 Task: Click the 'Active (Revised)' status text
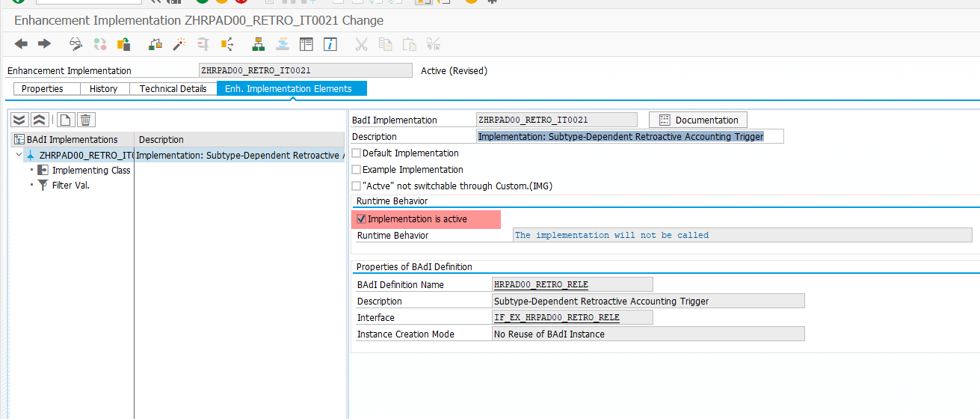(454, 70)
